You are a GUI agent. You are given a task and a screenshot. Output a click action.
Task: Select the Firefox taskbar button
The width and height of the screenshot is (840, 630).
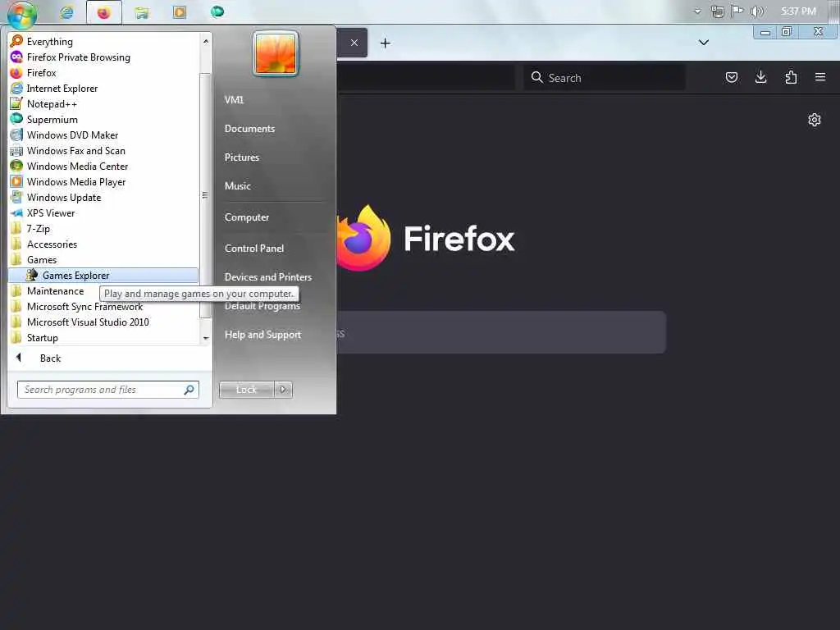[x=104, y=11]
